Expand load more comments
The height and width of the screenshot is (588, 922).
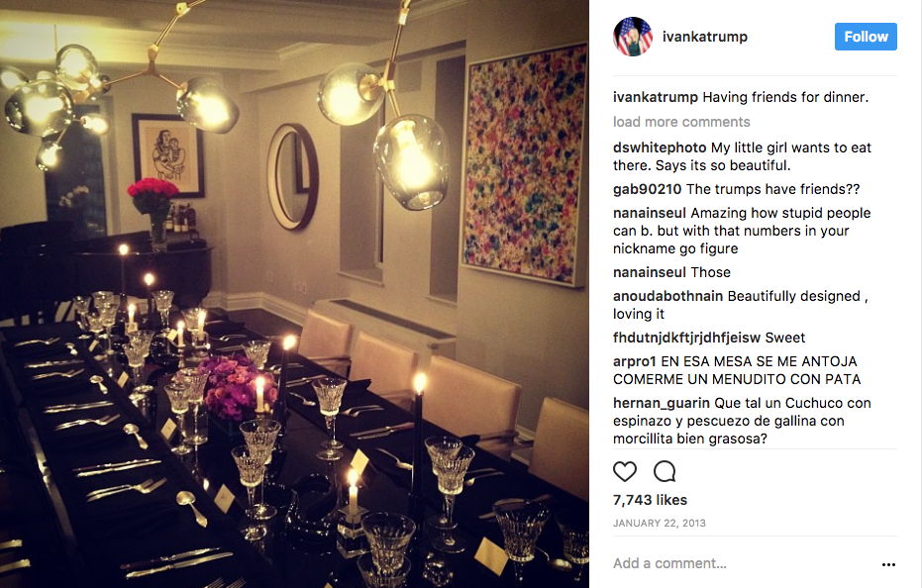click(x=681, y=122)
